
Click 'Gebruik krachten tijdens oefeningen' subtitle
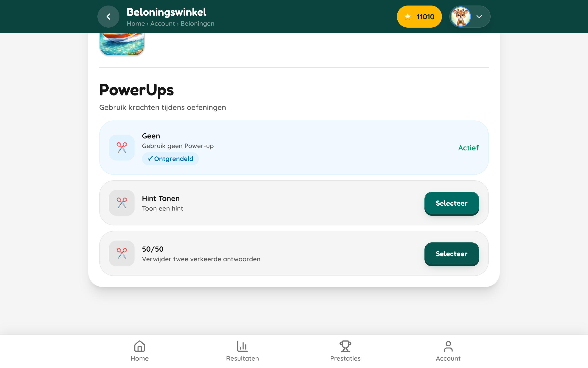(163, 107)
